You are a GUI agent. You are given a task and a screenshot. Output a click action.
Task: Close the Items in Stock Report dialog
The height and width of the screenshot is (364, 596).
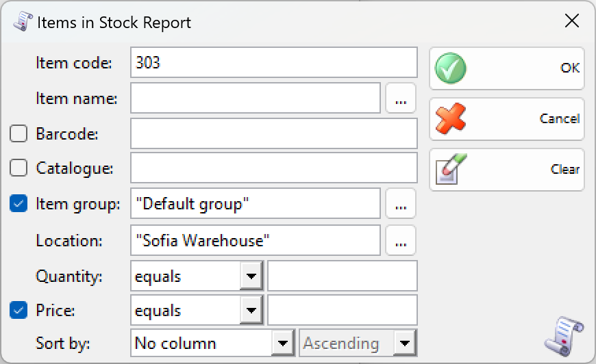[571, 21]
